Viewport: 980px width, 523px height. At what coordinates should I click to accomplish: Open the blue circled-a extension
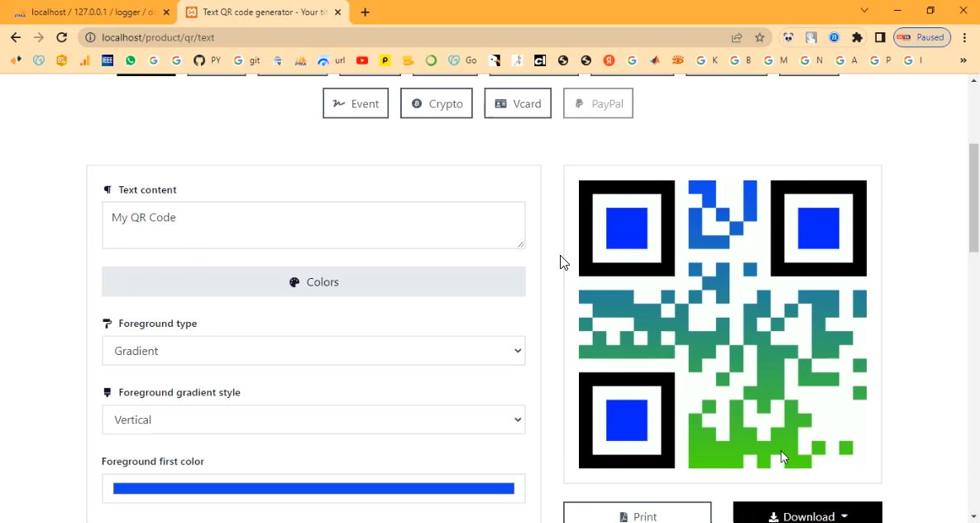tap(834, 37)
